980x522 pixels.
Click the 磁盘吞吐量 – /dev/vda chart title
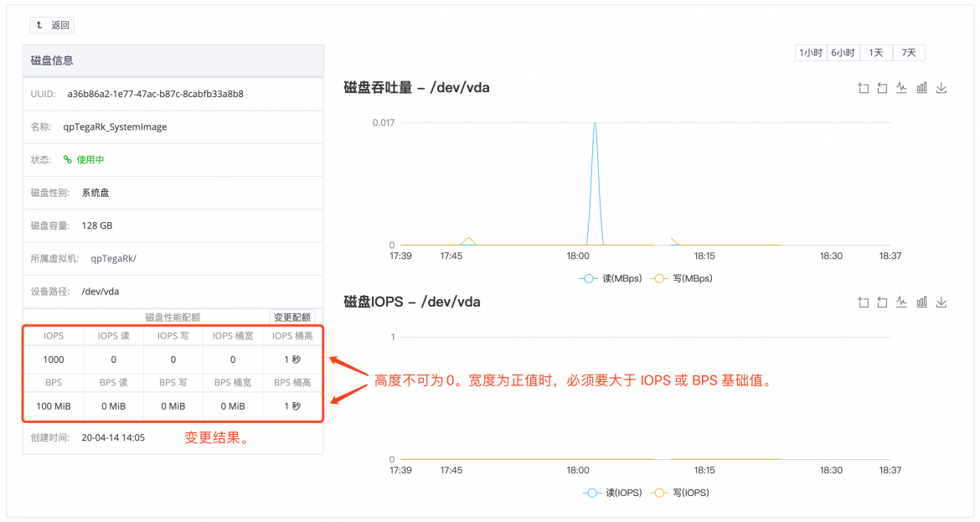[x=416, y=87]
